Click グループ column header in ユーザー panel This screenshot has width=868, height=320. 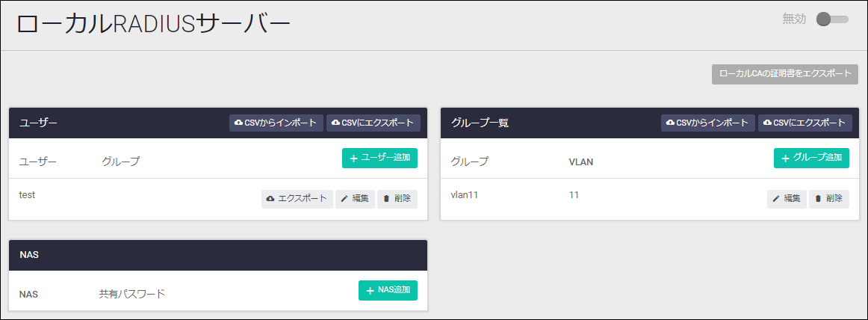121,161
